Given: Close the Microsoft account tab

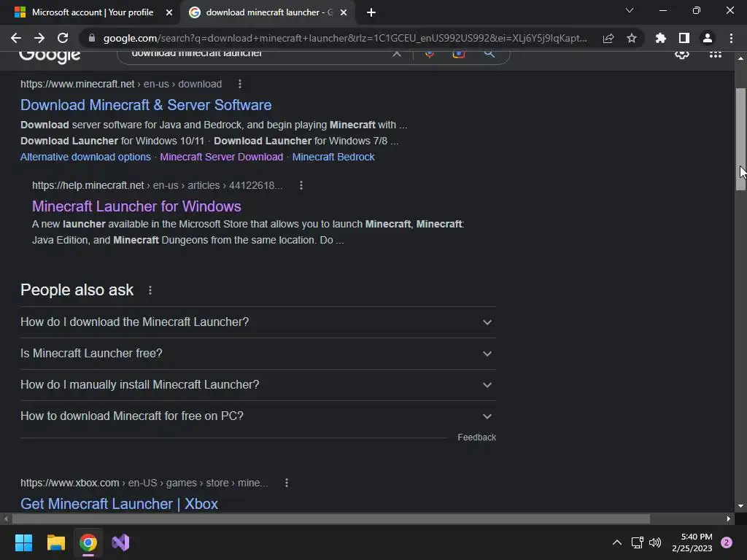Looking at the screenshot, I should (169, 12).
